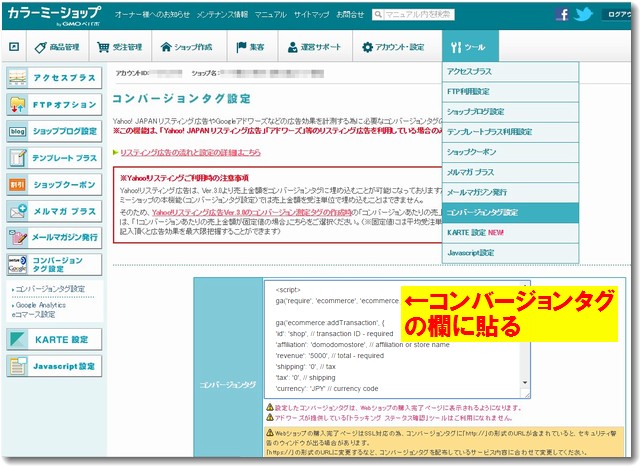This screenshot has height=466, width=640.
Task: Select FTP利用設定 in the ツール dropdown
Action: tap(510, 92)
